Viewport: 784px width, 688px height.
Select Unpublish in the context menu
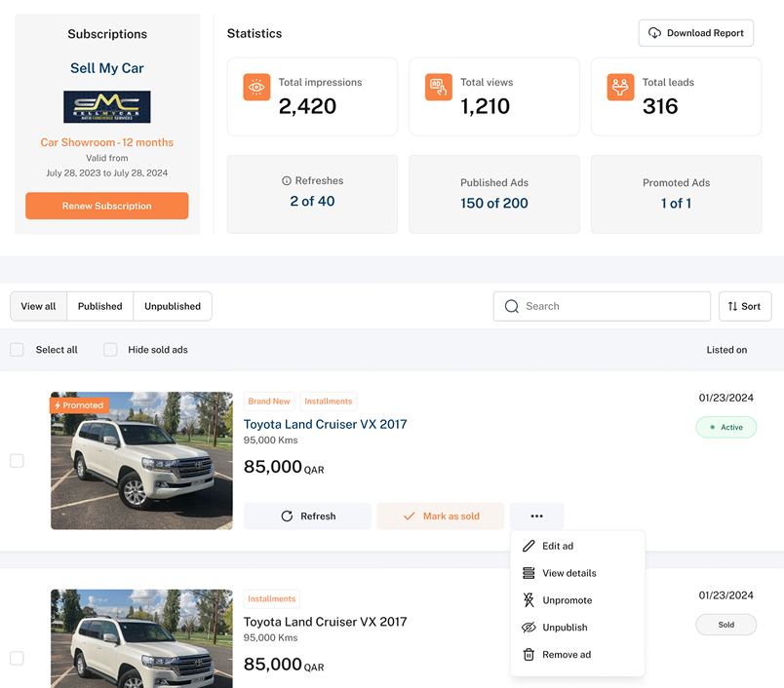pos(577,628)
